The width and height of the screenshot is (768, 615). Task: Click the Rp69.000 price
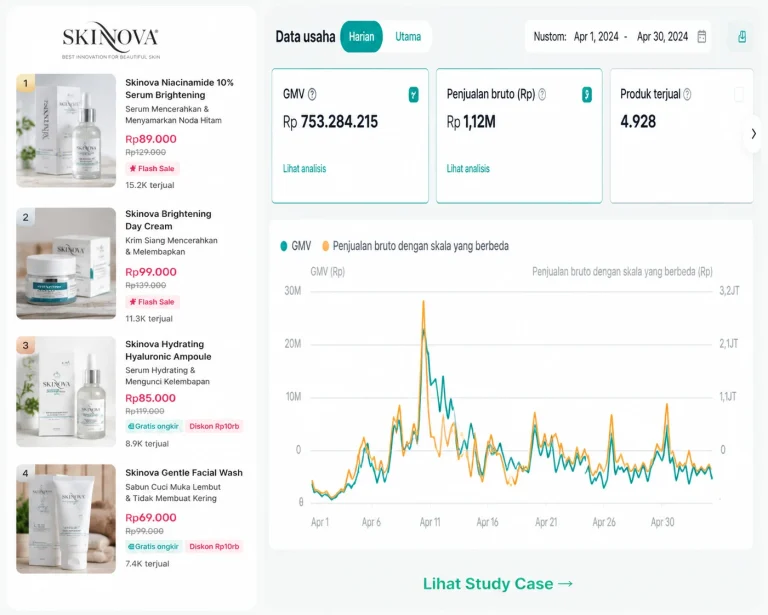tap(151, 518)
